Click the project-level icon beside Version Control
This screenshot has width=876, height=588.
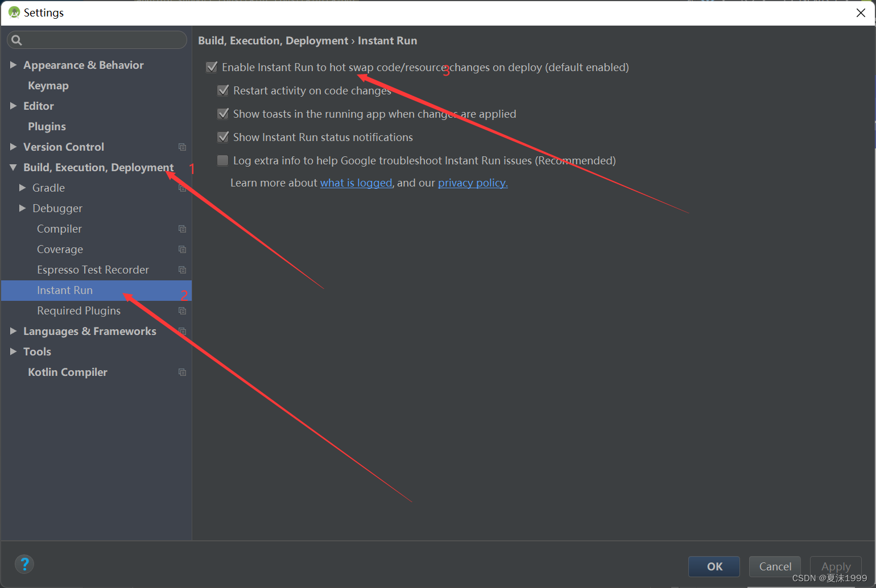pyautogui.click(x=182, y=147)
